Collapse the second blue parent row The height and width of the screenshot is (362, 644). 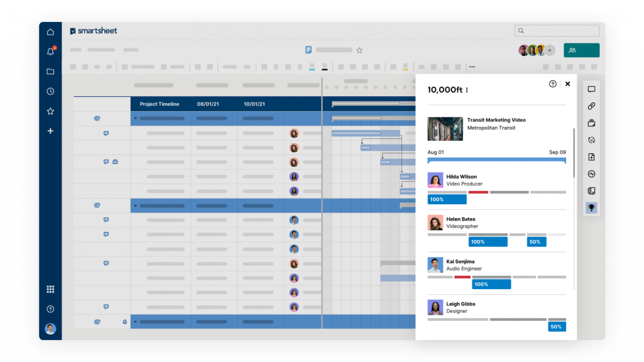136,206
